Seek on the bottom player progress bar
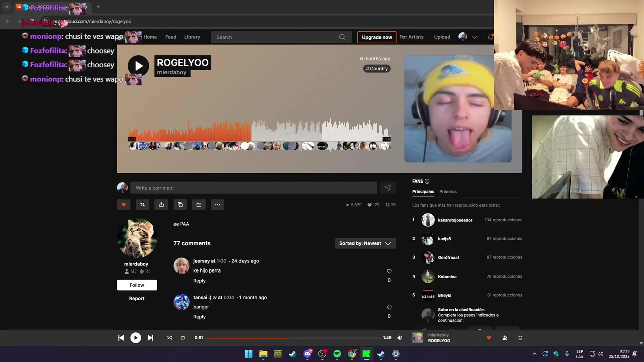This screenshot has width=644, height=362. pyautogui.click(x=293, y=338)
